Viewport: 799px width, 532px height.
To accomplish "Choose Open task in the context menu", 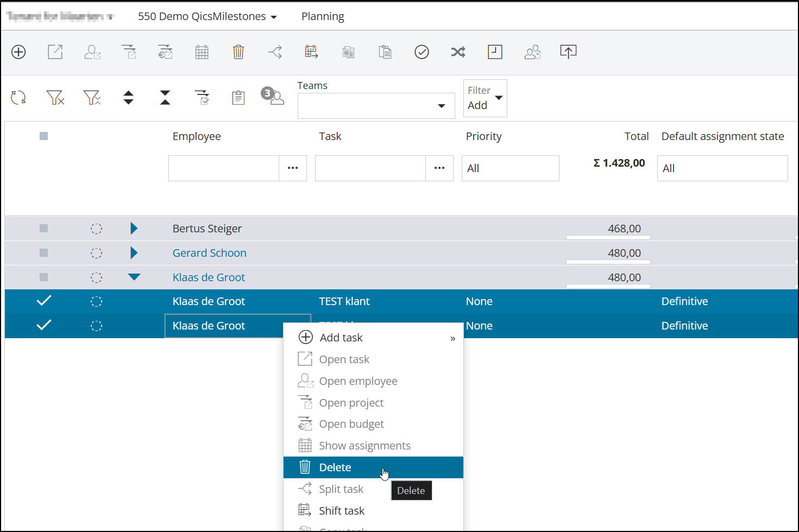I will coord(373,359).
